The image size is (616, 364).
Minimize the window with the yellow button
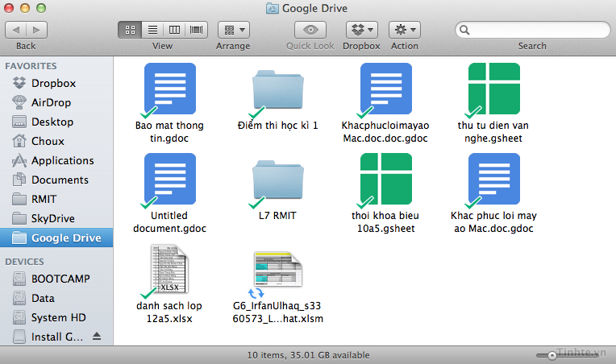click(x=25, y=8)
